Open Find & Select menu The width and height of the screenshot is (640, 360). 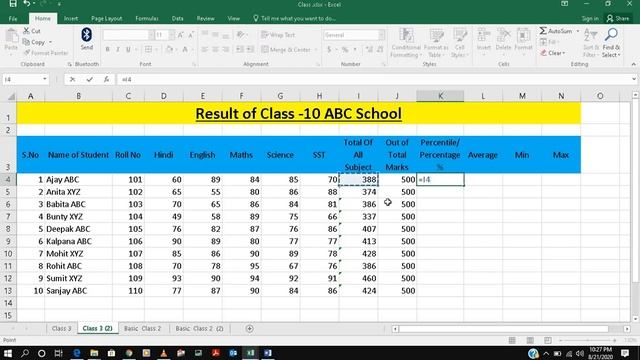[x=611, y=43]
